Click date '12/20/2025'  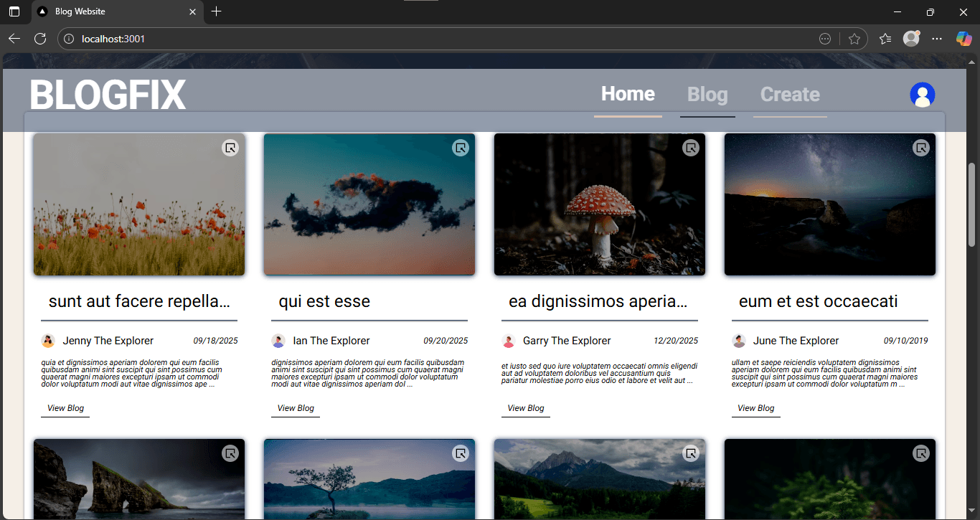pyautogui.click(x=676, y=341)
